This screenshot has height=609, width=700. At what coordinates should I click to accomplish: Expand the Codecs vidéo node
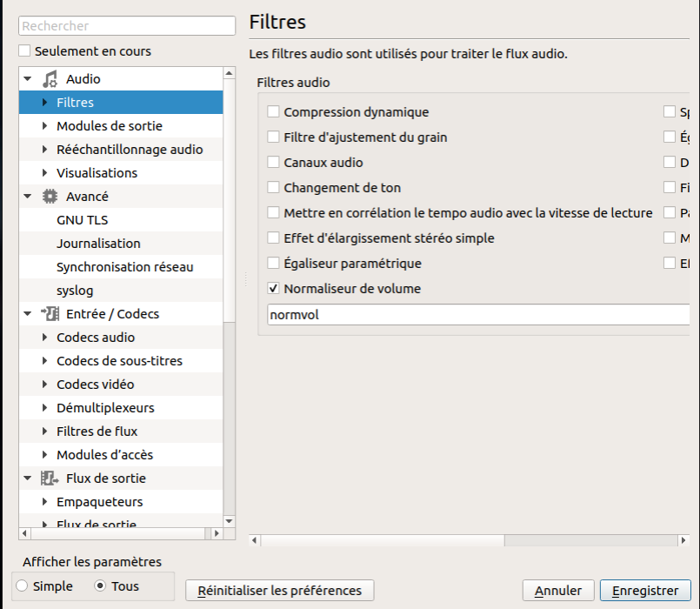coord(44,385)
